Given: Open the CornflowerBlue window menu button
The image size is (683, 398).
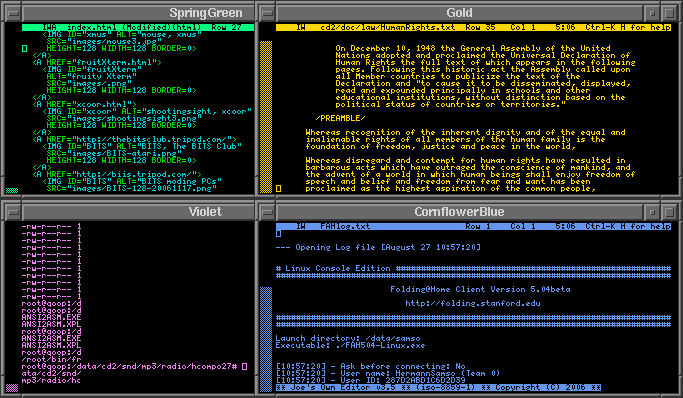Looking at the screenshot, I should coord(267,212).
